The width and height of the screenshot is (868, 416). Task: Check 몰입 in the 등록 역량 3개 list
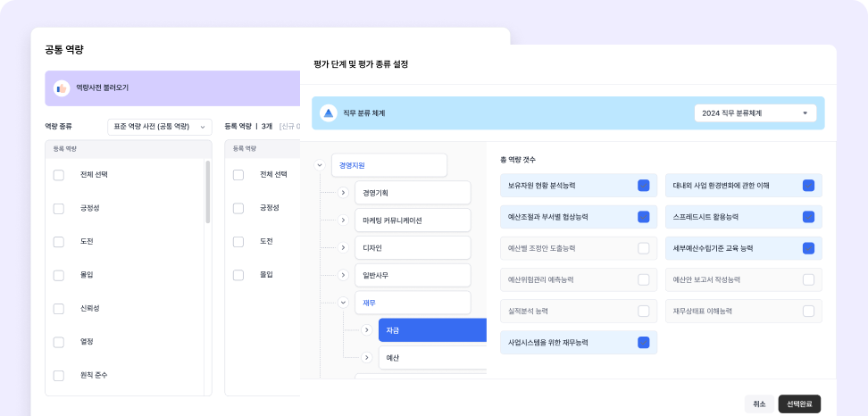238,275
